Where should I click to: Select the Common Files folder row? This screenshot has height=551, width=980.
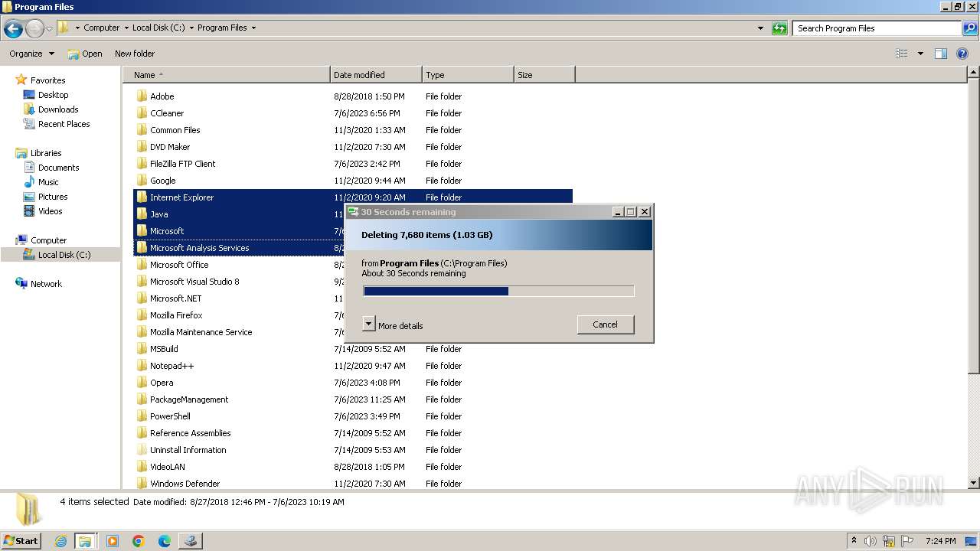click(353, 130)
